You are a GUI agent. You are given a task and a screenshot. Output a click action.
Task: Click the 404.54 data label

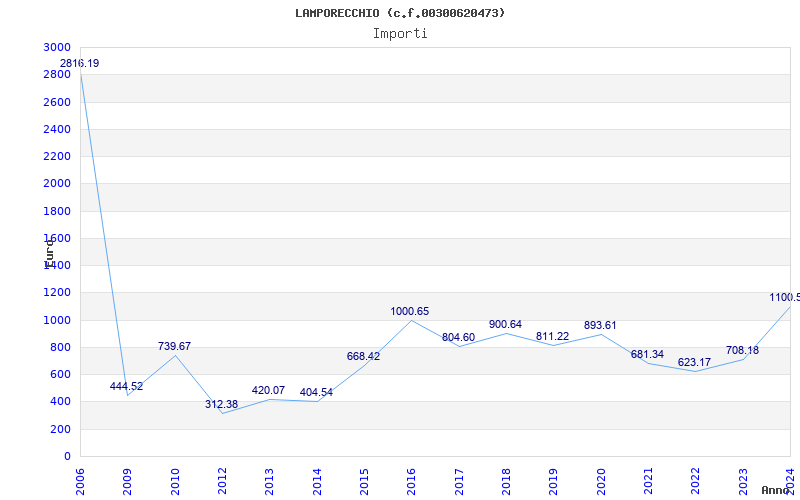316,392
